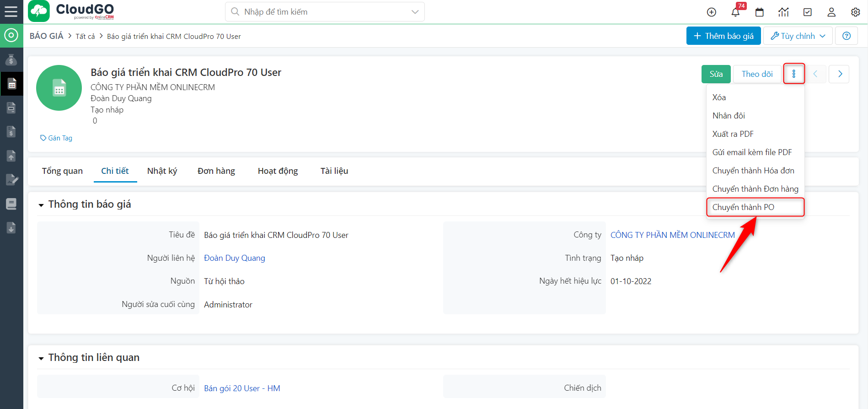
Task: Open the hamburger main menu
Action: [x=11, y=11]
